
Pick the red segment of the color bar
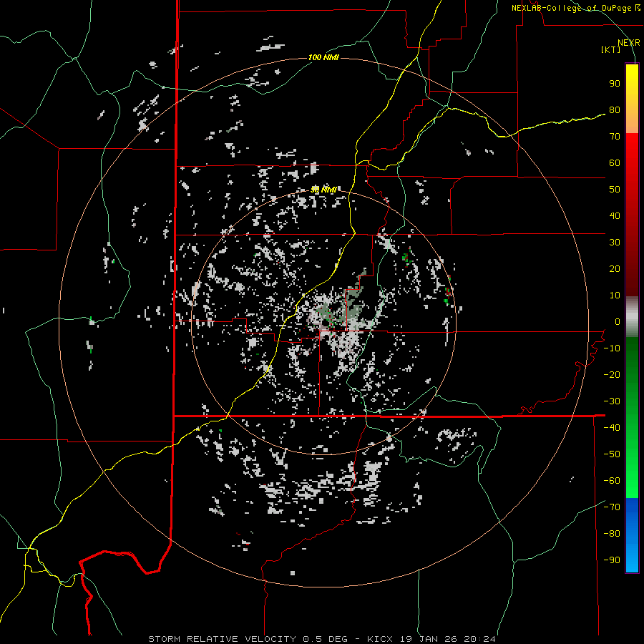point(632,215)
